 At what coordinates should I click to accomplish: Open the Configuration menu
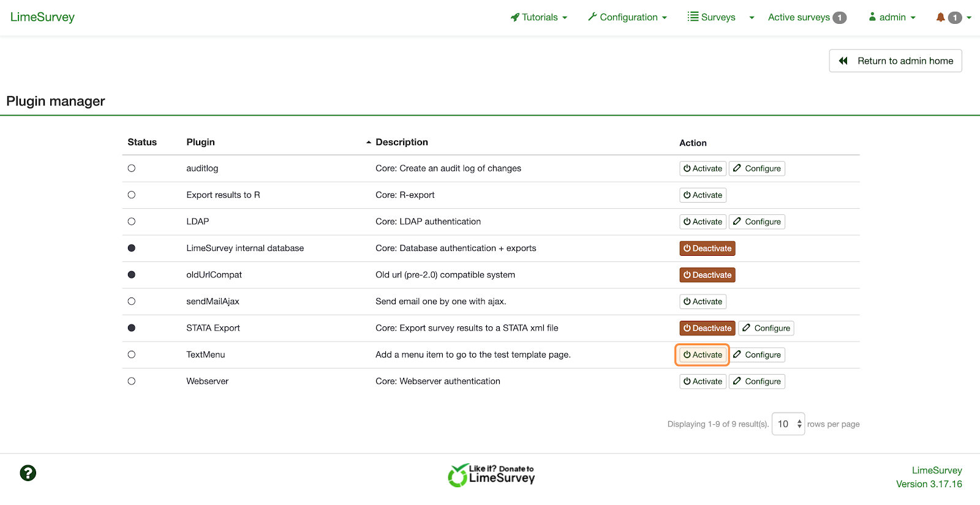(628, 17)
